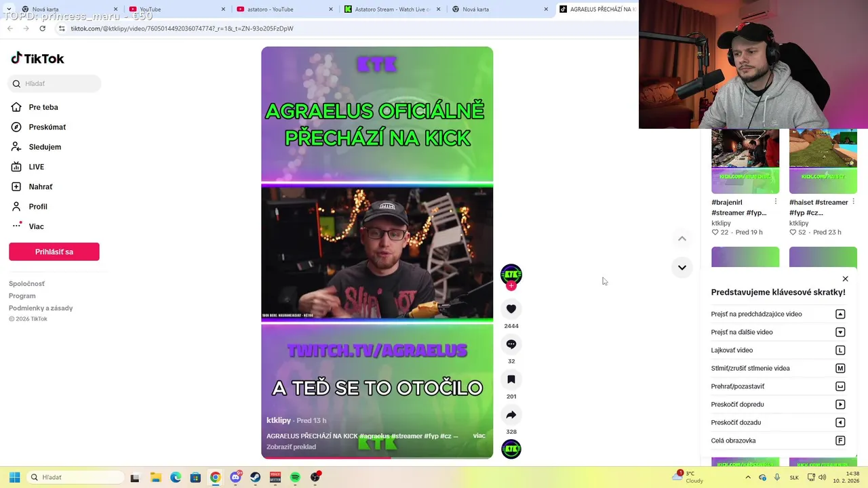Go to next video with down chevron
Image resolution: width=868 pixels, height=488 pixels.
pos(682,268)
